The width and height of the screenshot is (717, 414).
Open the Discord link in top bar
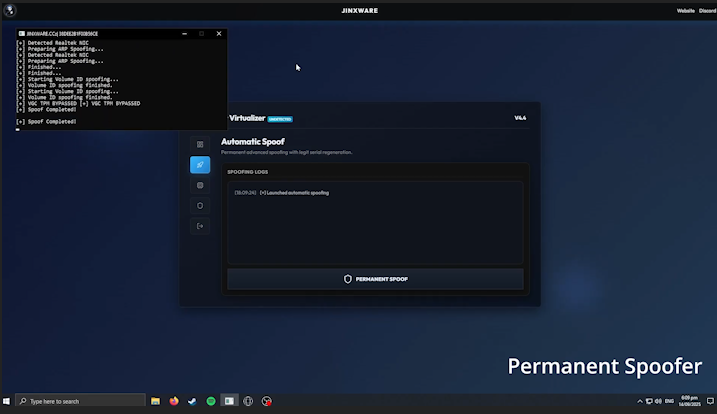(708, 10)
